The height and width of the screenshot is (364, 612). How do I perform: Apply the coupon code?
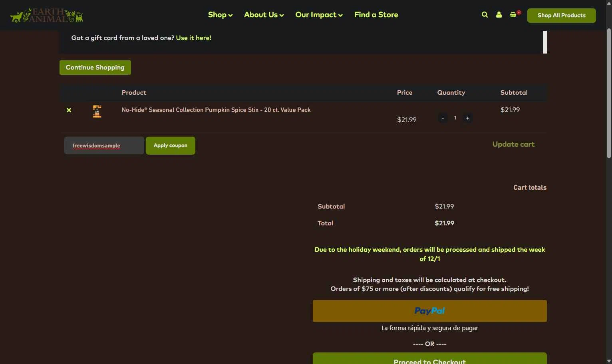click(x=171, y=145)
